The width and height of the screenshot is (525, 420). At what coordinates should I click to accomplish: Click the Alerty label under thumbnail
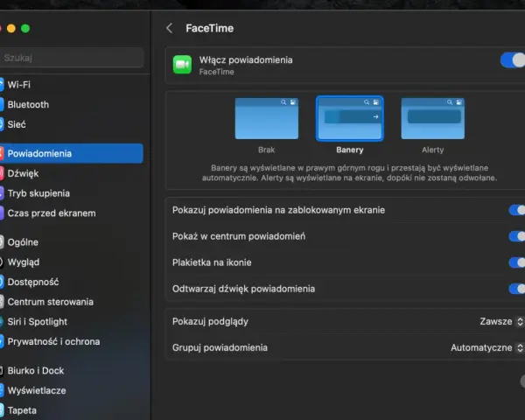tap(432, 150)
